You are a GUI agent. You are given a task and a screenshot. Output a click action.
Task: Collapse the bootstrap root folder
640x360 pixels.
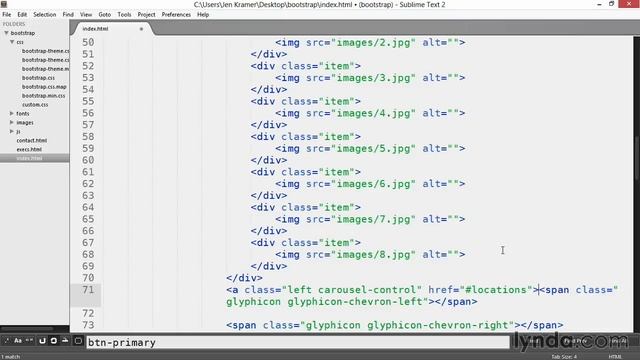[7, 33]
